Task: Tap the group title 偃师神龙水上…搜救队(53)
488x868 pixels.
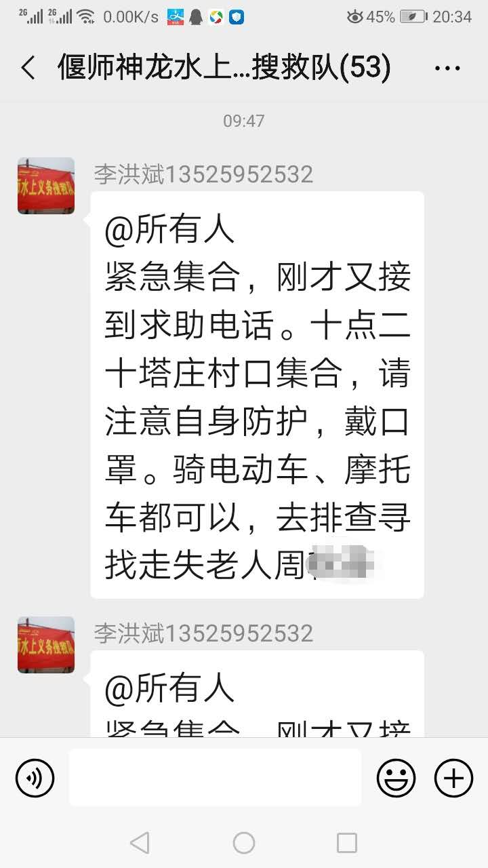Action: [224, 68]
